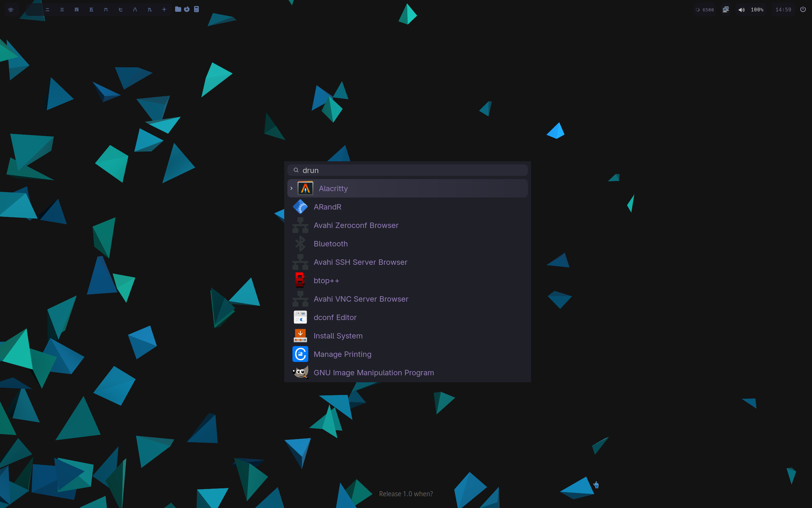Switch to workspace 六
812x508 pixels.
click(106, 10)
